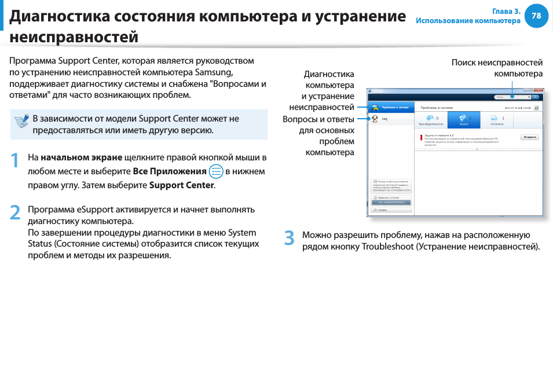
Task: Open the search field dropdown arrow
Action: [x=529, y=97]
